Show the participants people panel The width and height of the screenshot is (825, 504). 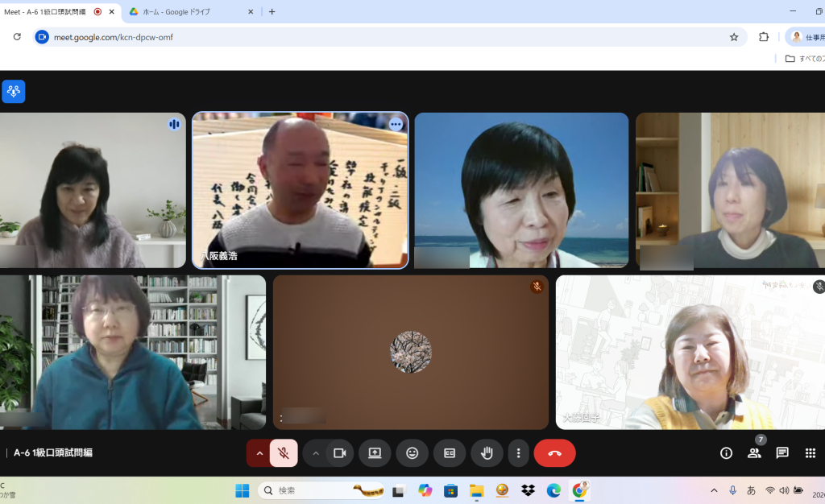[x=754, y=453]
